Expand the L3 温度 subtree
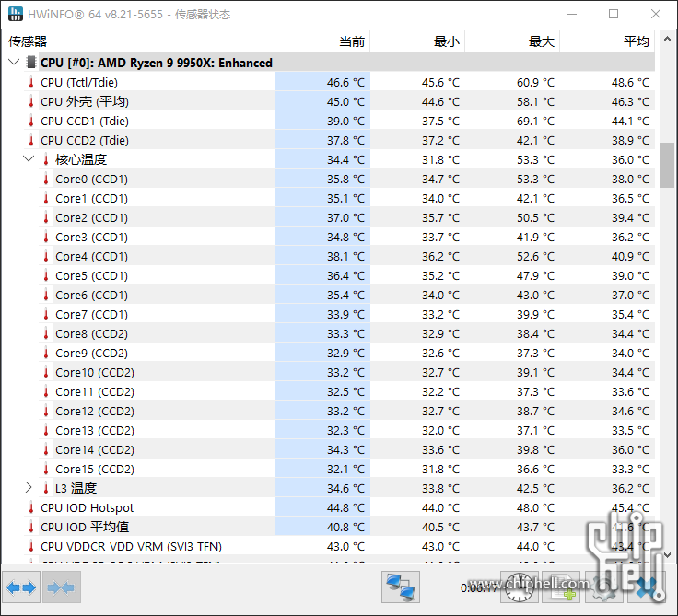Image resolution: width=678 pixels, height=616 pixels. click(29, 488)
